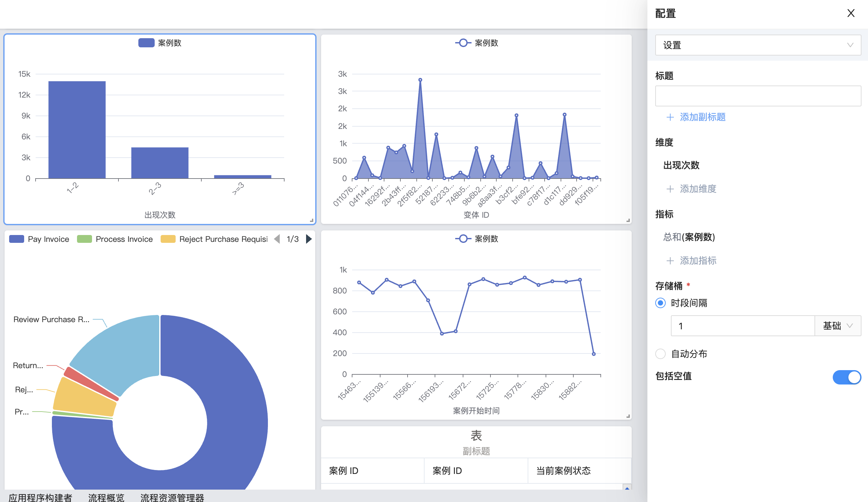Click plus icon beside 添加指标
The image size is (868, 502).
[x=670, y=261]
